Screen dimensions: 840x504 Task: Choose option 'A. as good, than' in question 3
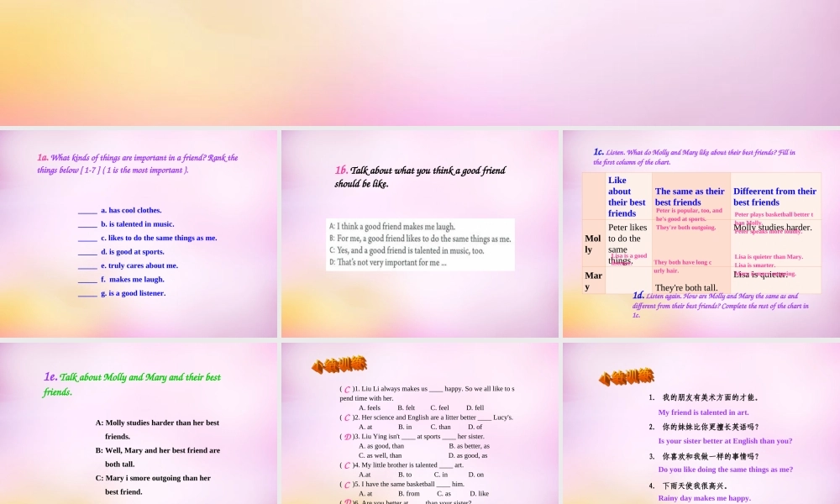click(x=381, y=446)
